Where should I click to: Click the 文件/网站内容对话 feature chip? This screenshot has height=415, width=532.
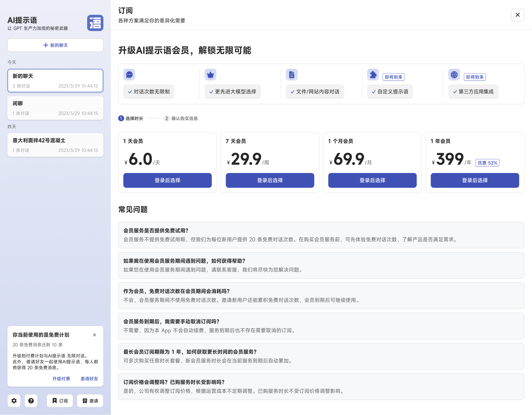(315, 92)
